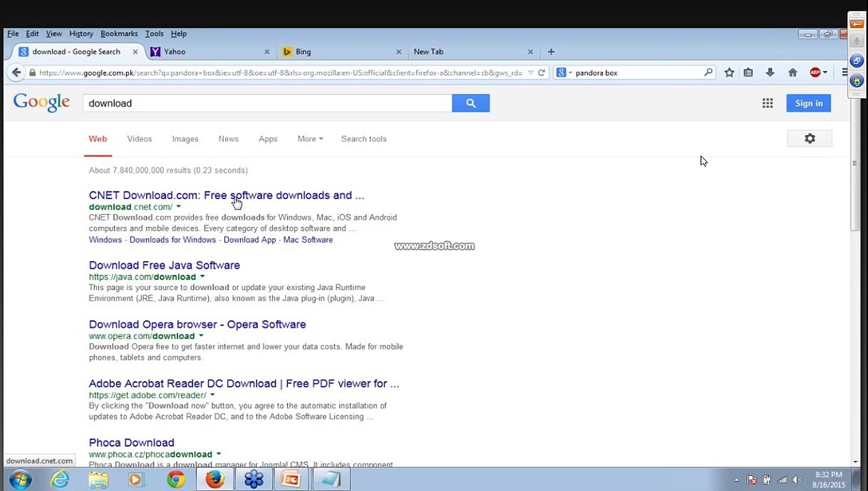Image resolution: width=868 pixels, height=491 pixels.
Task: Open the Help menu
Action: click(179, 33)
